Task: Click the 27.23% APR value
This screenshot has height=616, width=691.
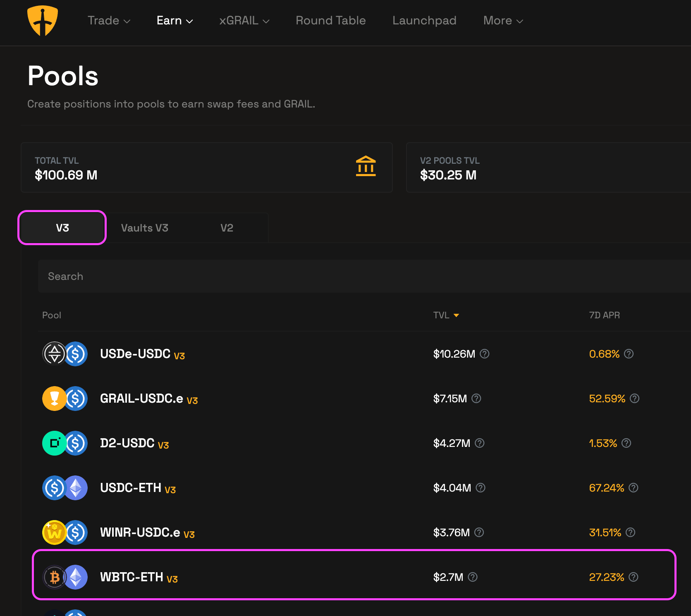Action: pyautogui.click(x=607, y=577)
